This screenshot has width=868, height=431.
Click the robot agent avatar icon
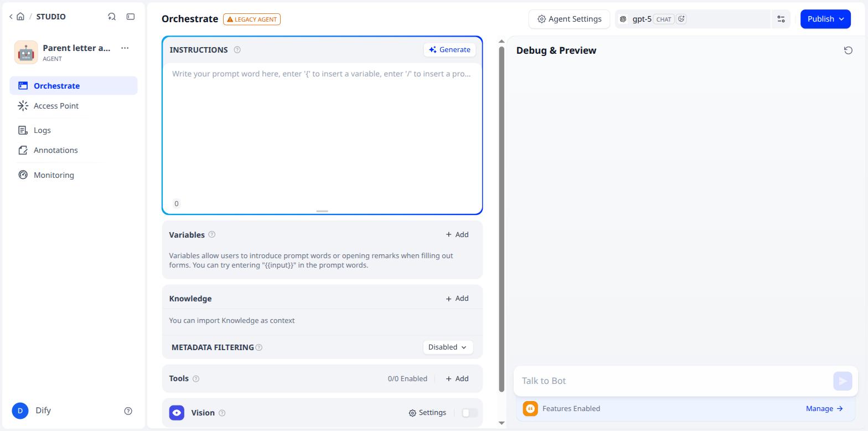[26, 52]
